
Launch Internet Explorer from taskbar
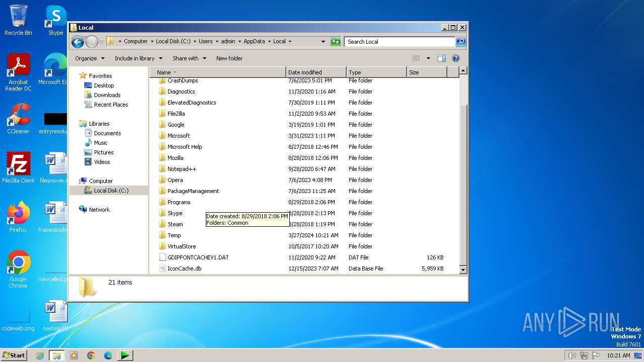[40, 355]
